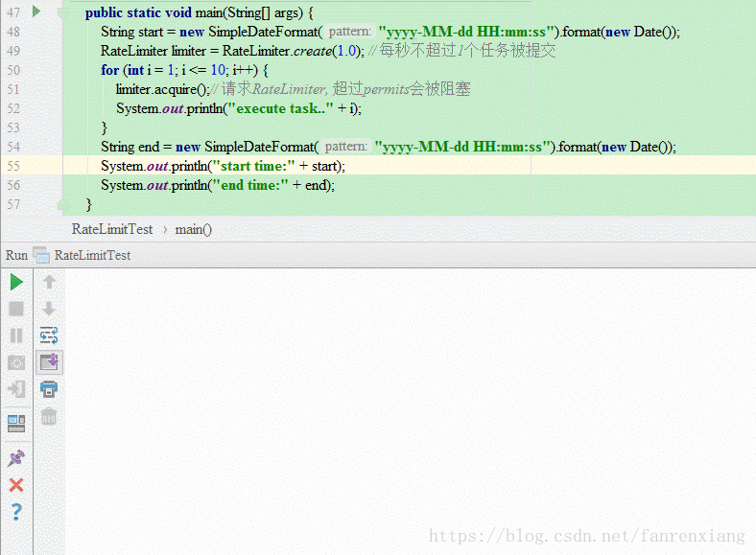Clear all console output with trash icon
756x555 pixels.
pos(49,416)
